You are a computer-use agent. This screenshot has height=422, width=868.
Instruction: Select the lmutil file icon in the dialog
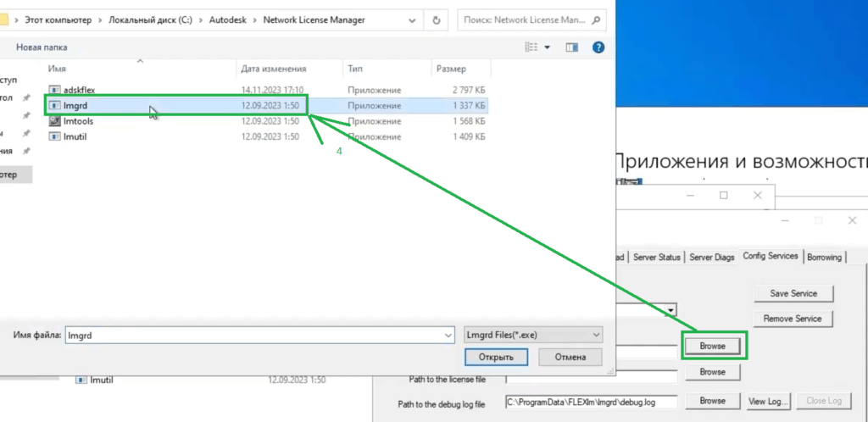pyautogui.click(x=55, y=136)
